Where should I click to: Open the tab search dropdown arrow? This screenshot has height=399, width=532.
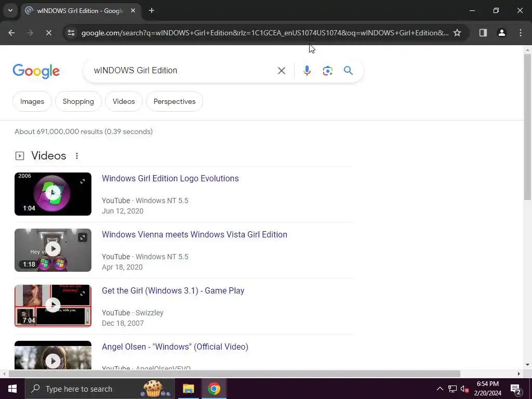point(10,10)
